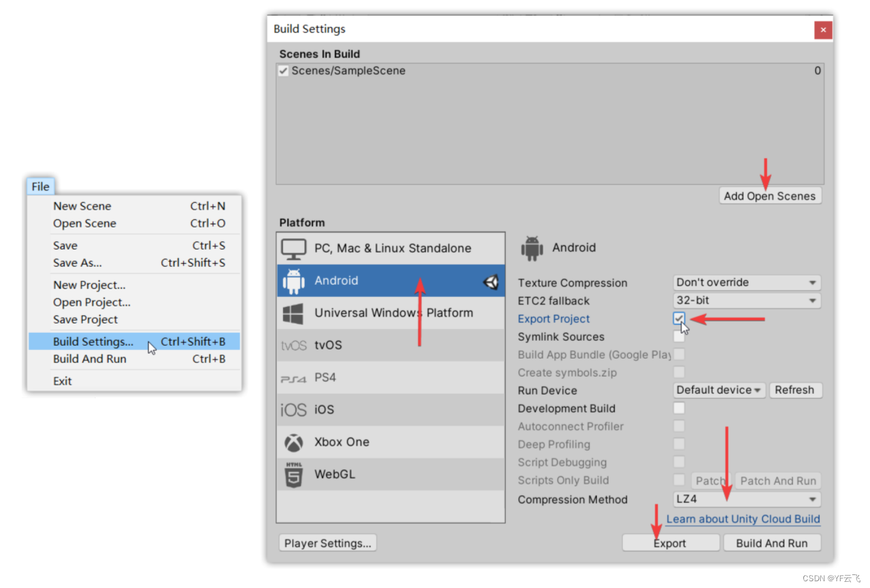Viewport: 870px width, 588px height.
Task: Select Save Project menu entry
Action: tap(134, 319)
